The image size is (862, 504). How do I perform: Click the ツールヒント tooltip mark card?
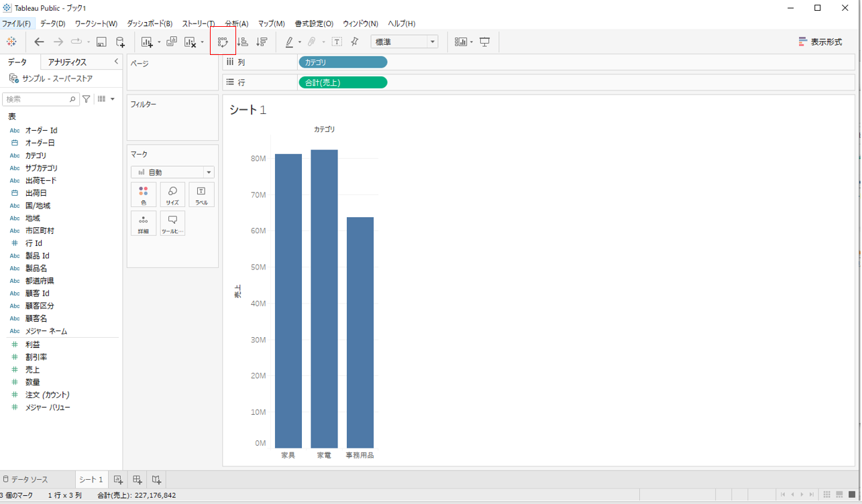[172, 223]
